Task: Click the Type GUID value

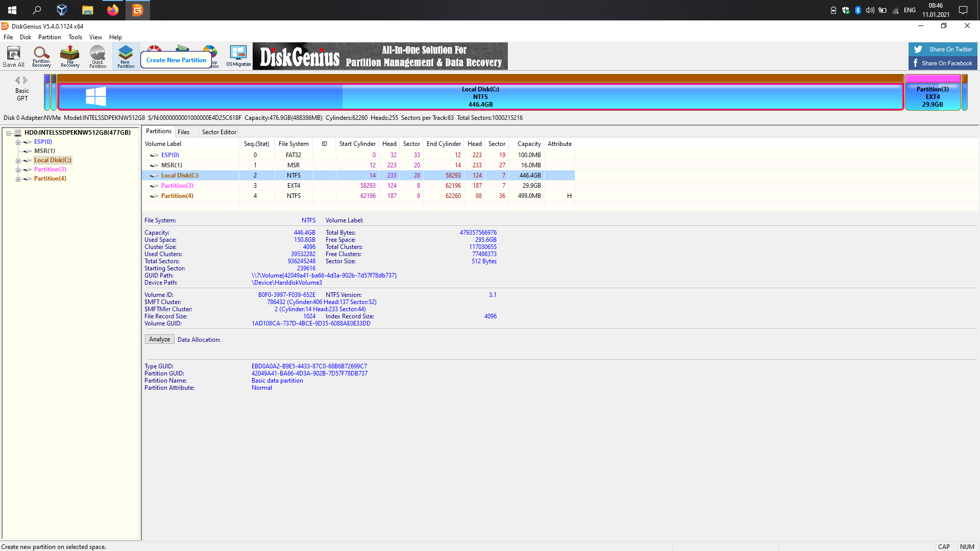Action: (x=309, y=366)
